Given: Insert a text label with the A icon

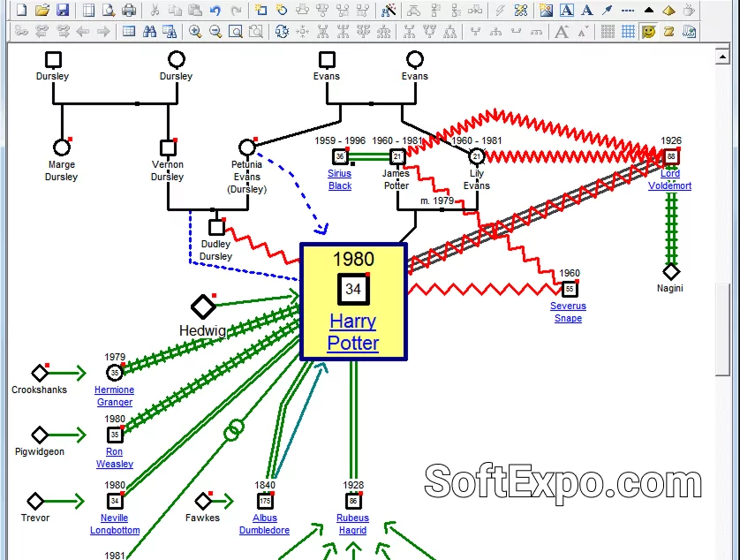Looking at the screenshot, I should 565,10.
